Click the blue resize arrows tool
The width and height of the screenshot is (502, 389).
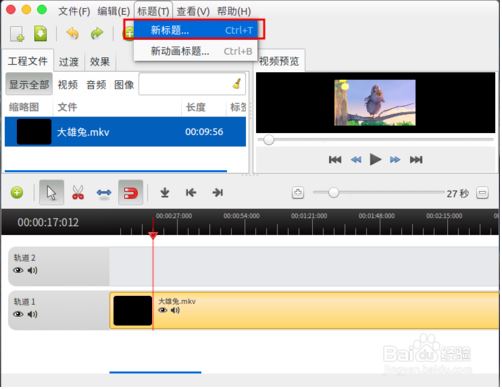click(104, 193)
